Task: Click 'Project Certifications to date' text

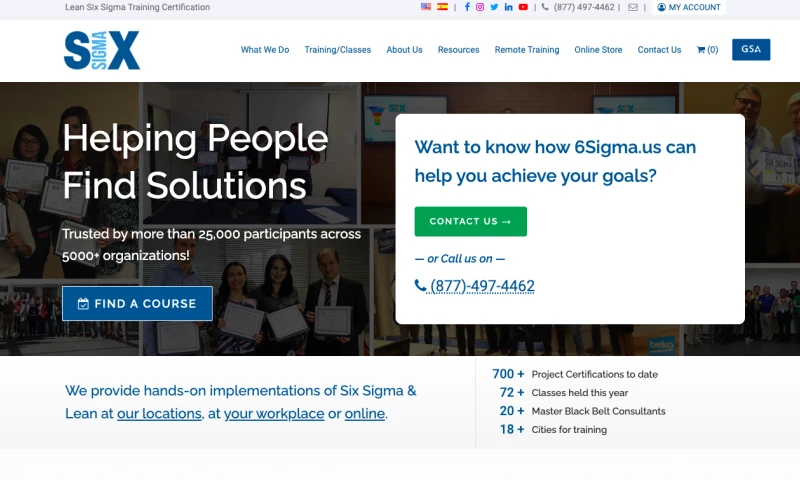Action: coord(594,374)
